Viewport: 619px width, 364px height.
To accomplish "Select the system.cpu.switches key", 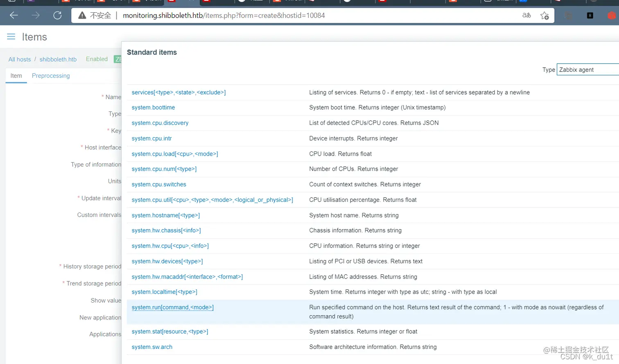I will click(159, 185).
